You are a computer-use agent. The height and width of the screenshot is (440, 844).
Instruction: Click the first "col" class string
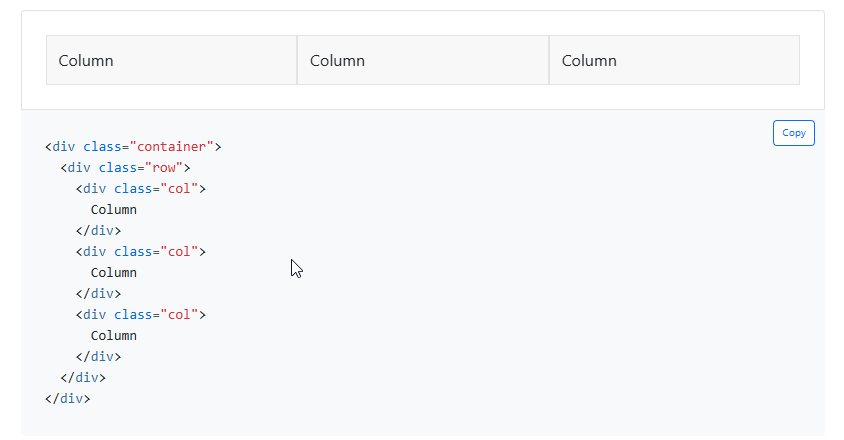pyautogui.click(x=178, y=189)
